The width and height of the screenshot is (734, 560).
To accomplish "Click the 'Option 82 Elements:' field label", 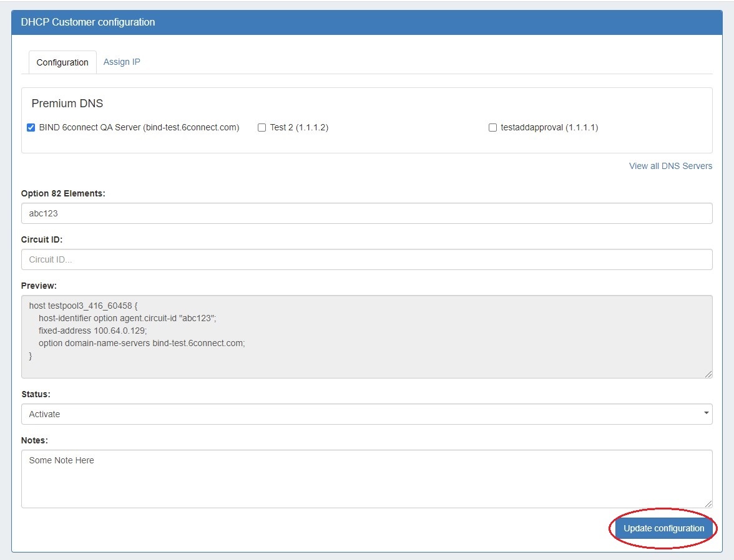I will pos(63,193).
